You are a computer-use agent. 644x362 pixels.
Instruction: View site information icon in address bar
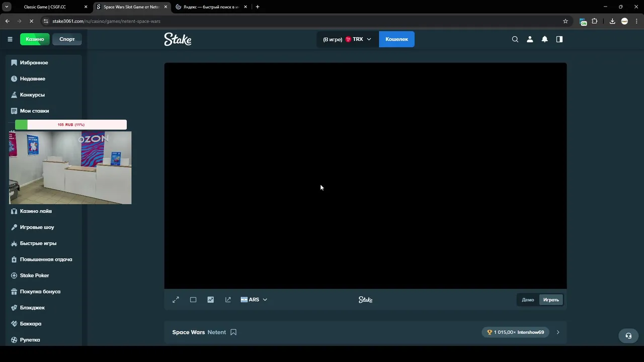46,21
